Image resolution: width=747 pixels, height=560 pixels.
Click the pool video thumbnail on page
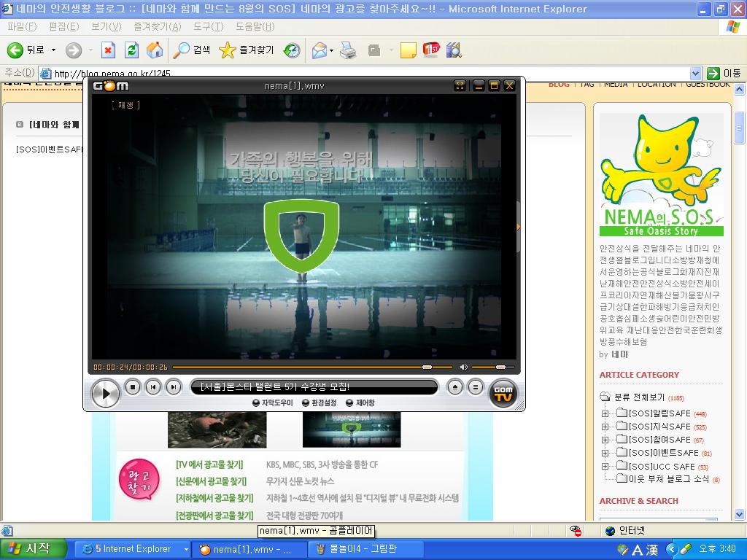point(352,429)
